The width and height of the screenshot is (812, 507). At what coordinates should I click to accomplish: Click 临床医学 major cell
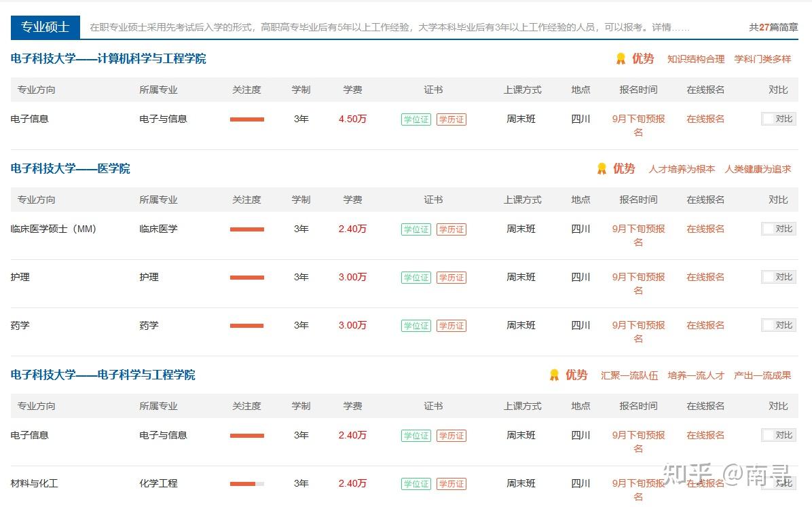(158, 228)
